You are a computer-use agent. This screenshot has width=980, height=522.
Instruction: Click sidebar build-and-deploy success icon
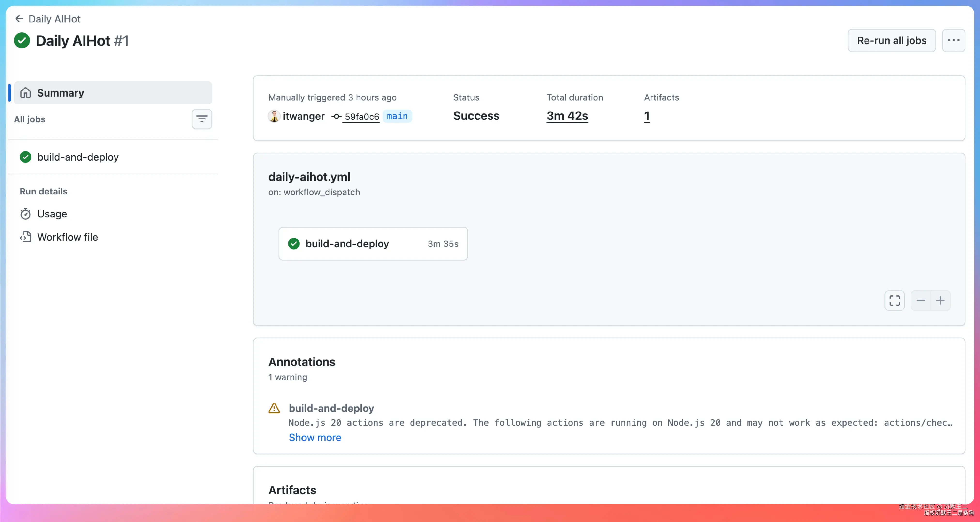[x=25, y=157]
